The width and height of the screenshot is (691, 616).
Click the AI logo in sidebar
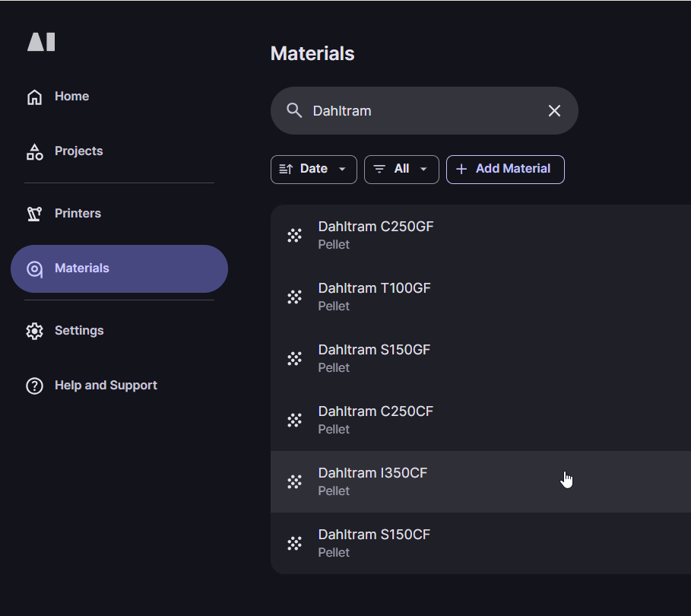(x=41, y=42)
